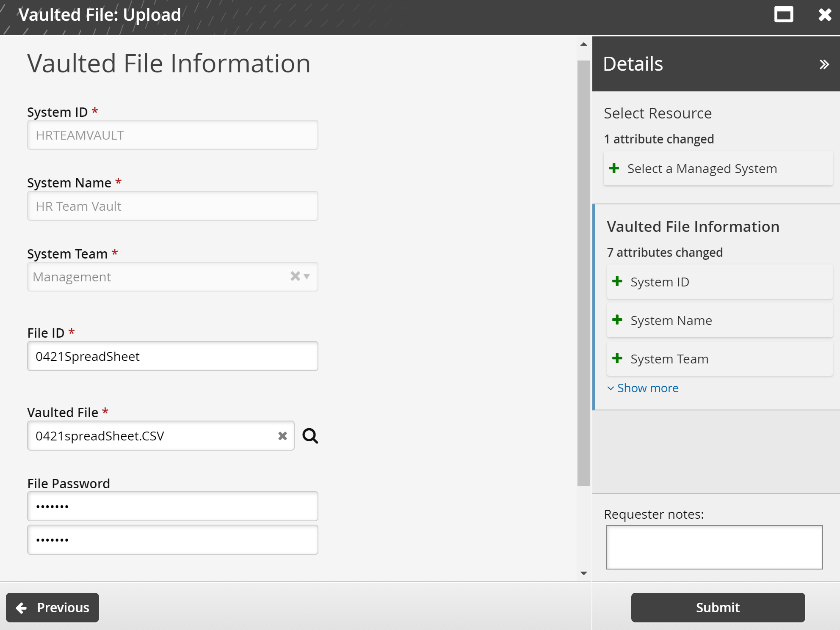
Task: Go back using the Previous button
Action: 52,607
